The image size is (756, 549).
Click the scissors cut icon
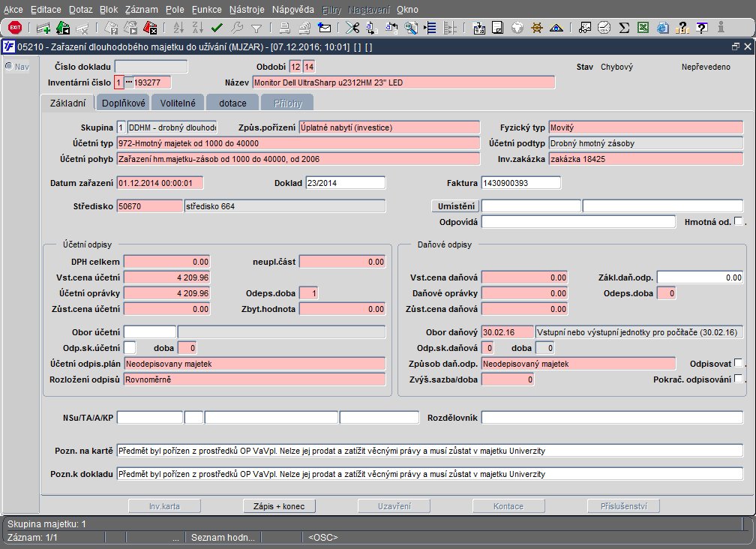point(351,28)
